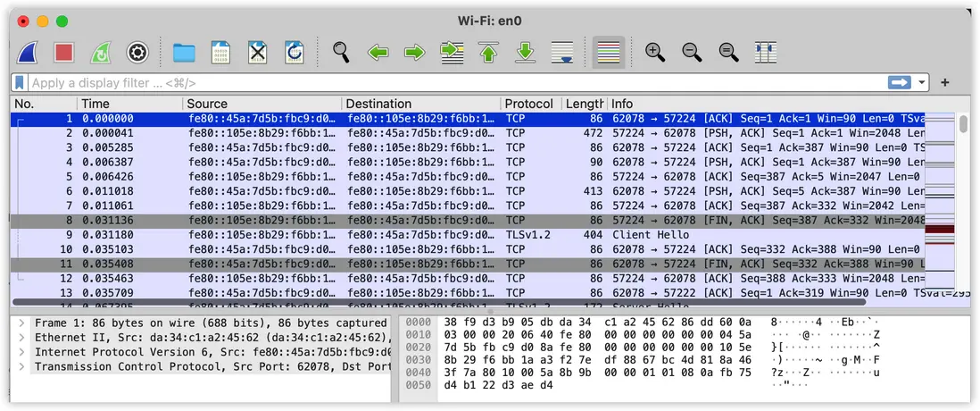Expand the Frame 1 details row
The image size is (980, 411).
[x=22, y=323]
